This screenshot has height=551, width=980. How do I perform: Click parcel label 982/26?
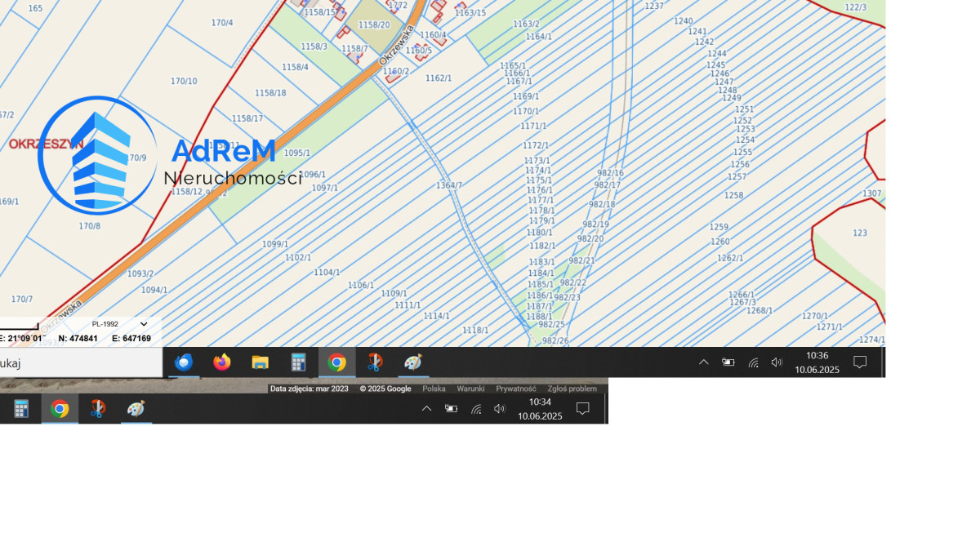(555, 340)
